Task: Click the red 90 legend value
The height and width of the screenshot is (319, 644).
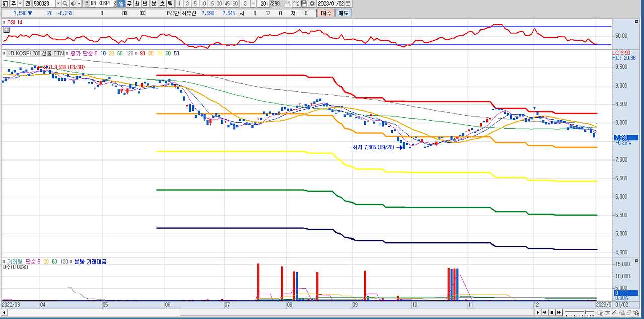Action: [x=142, y=53]
